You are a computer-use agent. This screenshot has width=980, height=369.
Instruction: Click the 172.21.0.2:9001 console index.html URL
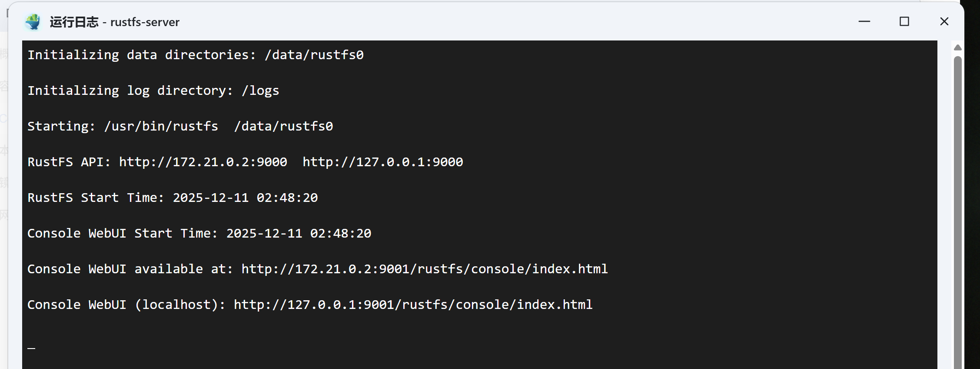coord(424,269)
